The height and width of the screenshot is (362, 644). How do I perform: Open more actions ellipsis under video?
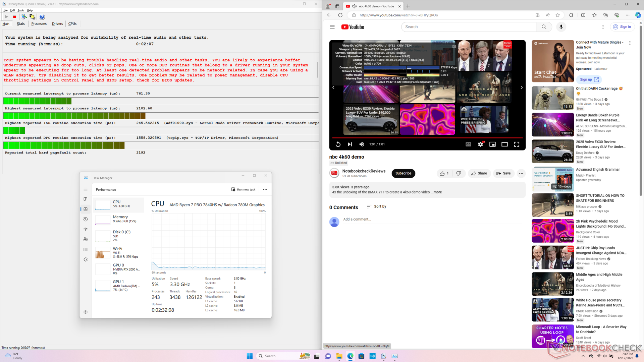point(521,173)
